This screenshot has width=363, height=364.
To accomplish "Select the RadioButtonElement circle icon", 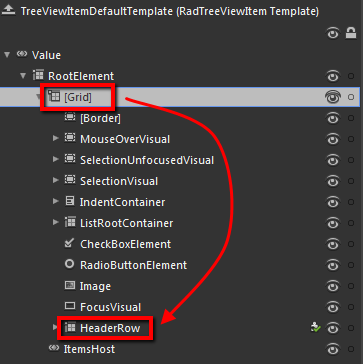I will [69, 265].
